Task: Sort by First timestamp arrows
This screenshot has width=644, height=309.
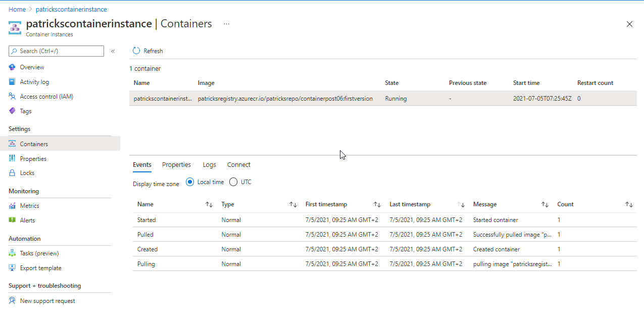Action: point(377,205)
